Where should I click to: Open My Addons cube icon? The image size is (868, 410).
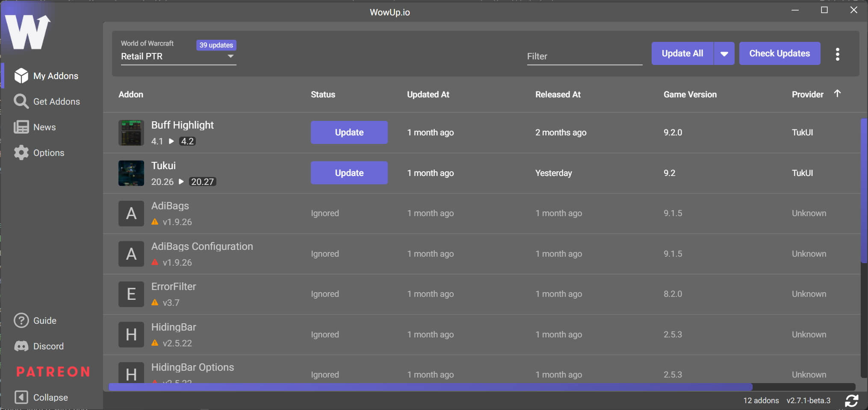[21, 76]
